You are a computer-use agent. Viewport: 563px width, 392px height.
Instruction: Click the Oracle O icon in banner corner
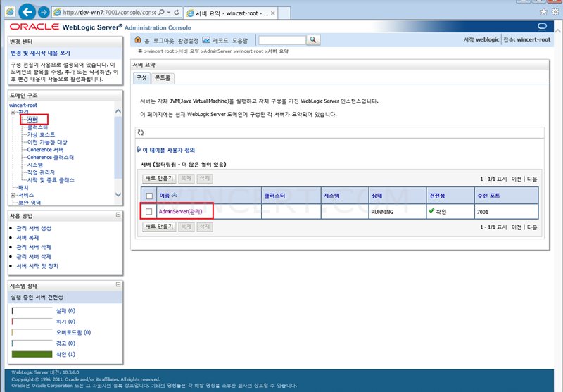(x=542, y=27)
